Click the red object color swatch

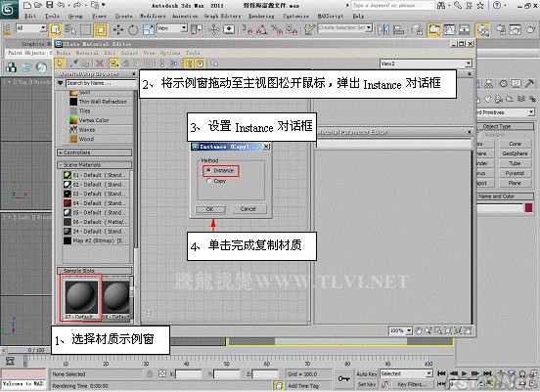[528, 207]
